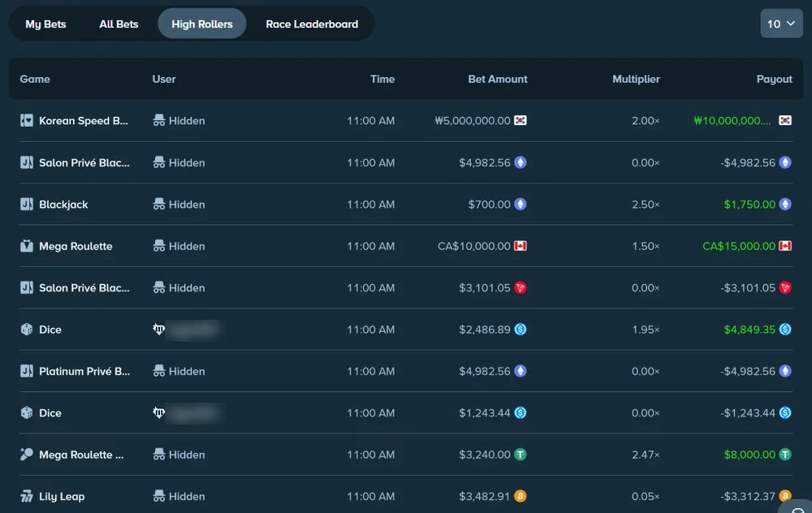Screen dimensions: 812x513
Task: Click the USDC icon next to $2,486.89
Action: (x=520, y=330)
